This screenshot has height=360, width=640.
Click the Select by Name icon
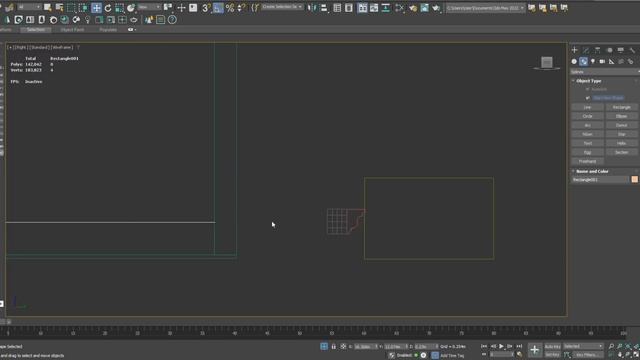click(59, 8)
